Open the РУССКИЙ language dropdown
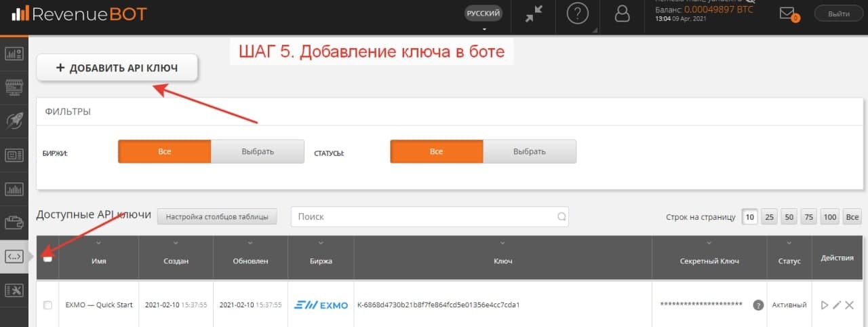 pyautogui.click(x=484, y=14)
